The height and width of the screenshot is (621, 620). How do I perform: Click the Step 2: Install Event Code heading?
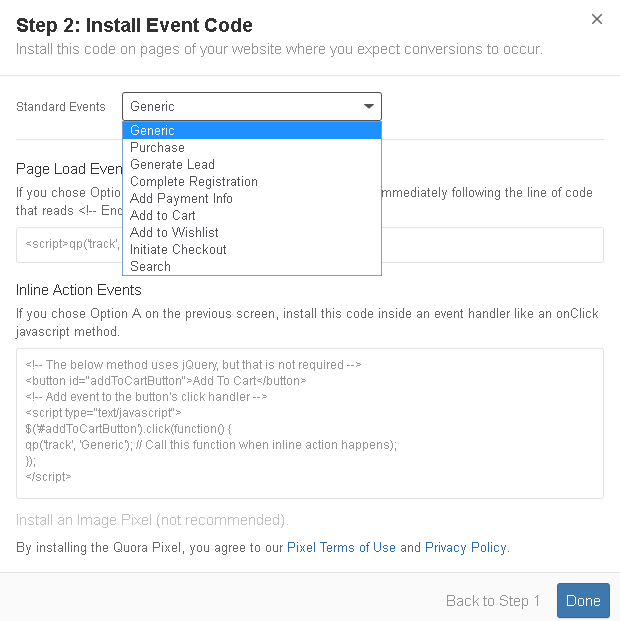[x=134, y=25]
